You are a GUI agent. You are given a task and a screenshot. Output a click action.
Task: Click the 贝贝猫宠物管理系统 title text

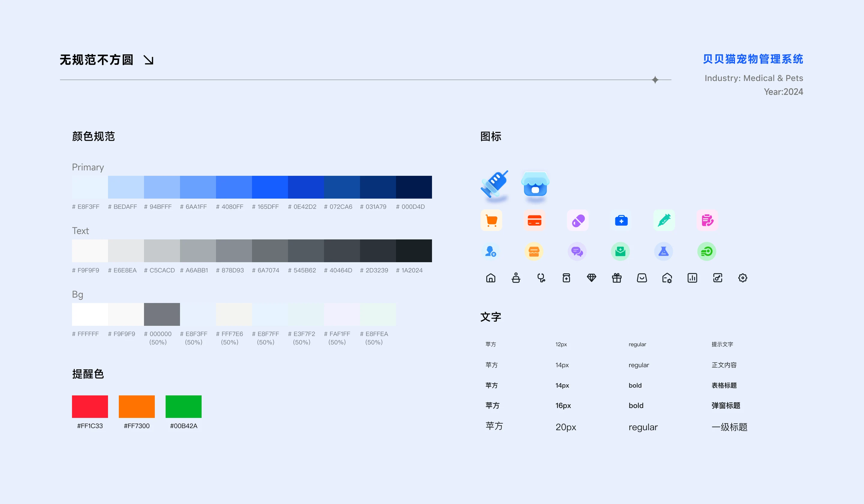[x=753, y=59]
